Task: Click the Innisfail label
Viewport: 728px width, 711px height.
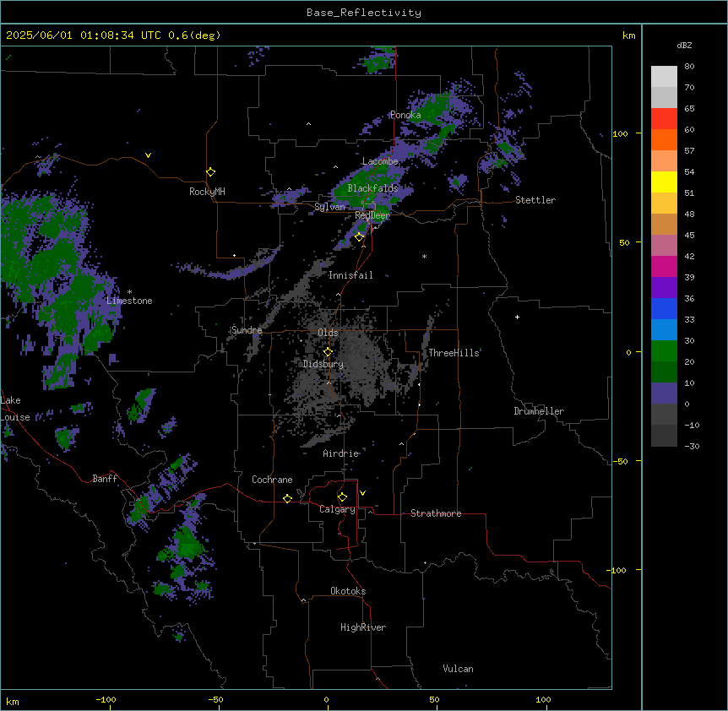Action: click(x=350, y=275)
